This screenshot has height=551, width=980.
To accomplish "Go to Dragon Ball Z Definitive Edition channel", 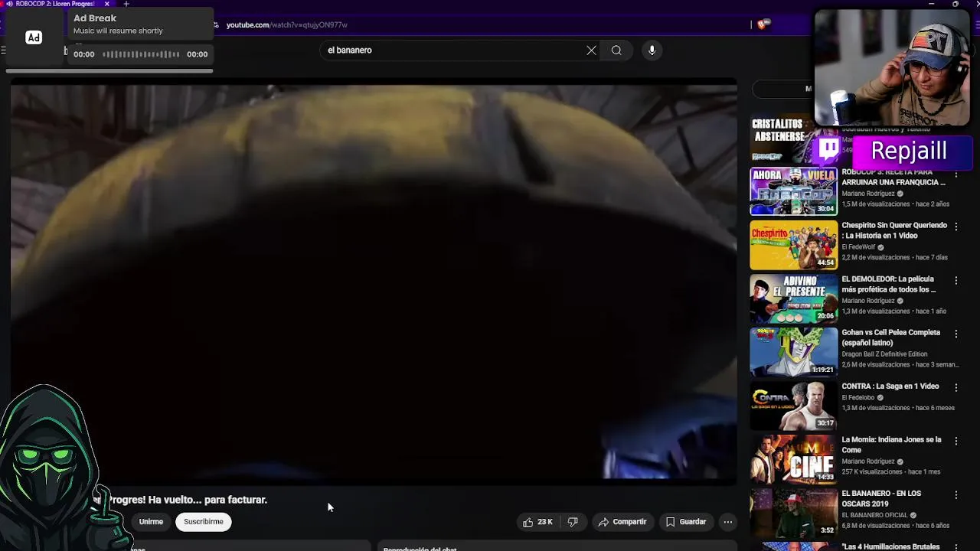I will (884, 354).
